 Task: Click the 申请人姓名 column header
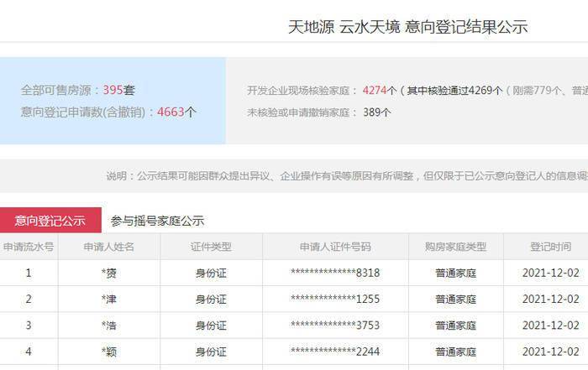(x=108, y=247)
